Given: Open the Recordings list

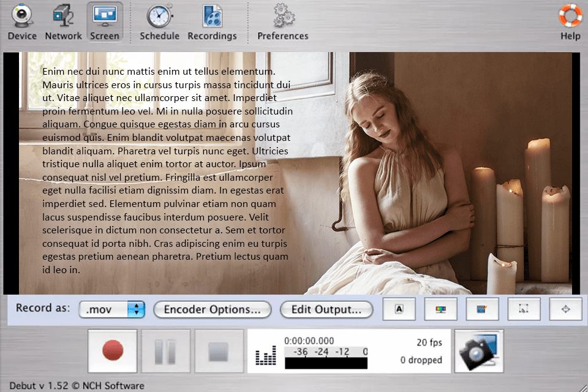Looking at the screenshot, I should (x=213, y=23).
